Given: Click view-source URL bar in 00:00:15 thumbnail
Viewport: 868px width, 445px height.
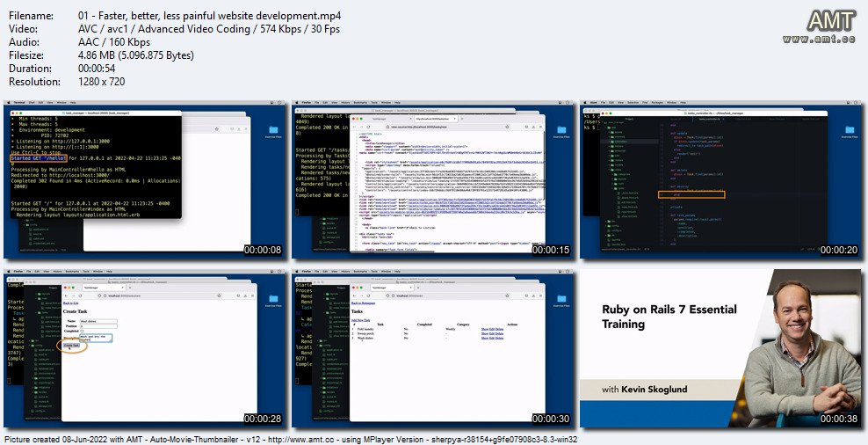Looking at the screenshot, I should point(448,127).
